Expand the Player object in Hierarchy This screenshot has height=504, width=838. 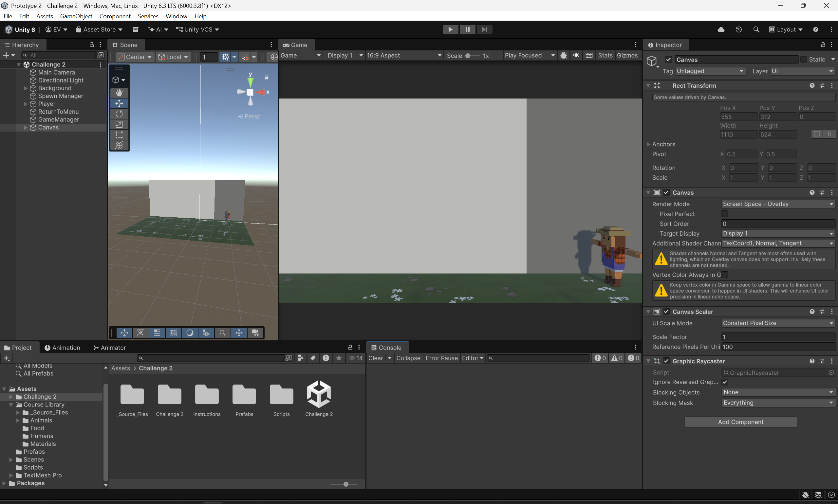click(x=26, y=104)
